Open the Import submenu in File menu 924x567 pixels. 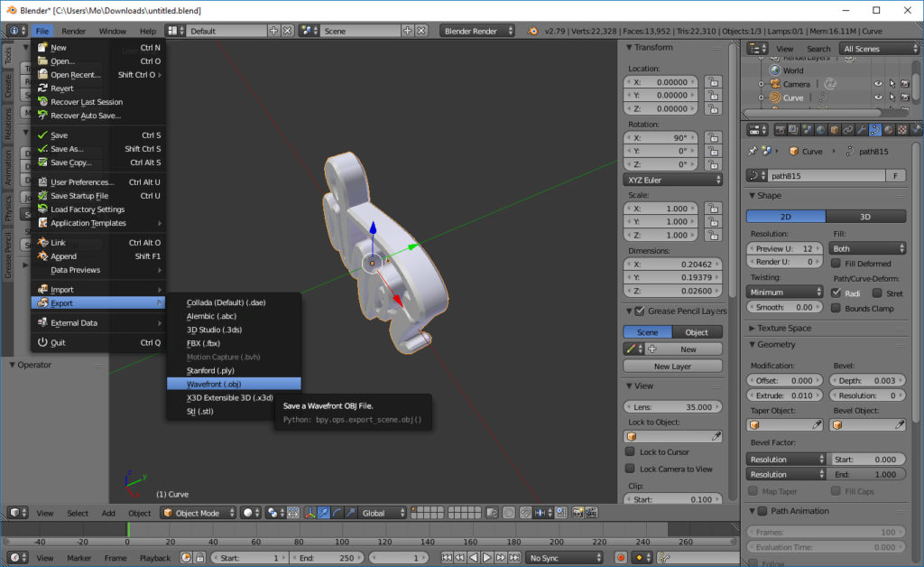(x=98, y=290)
